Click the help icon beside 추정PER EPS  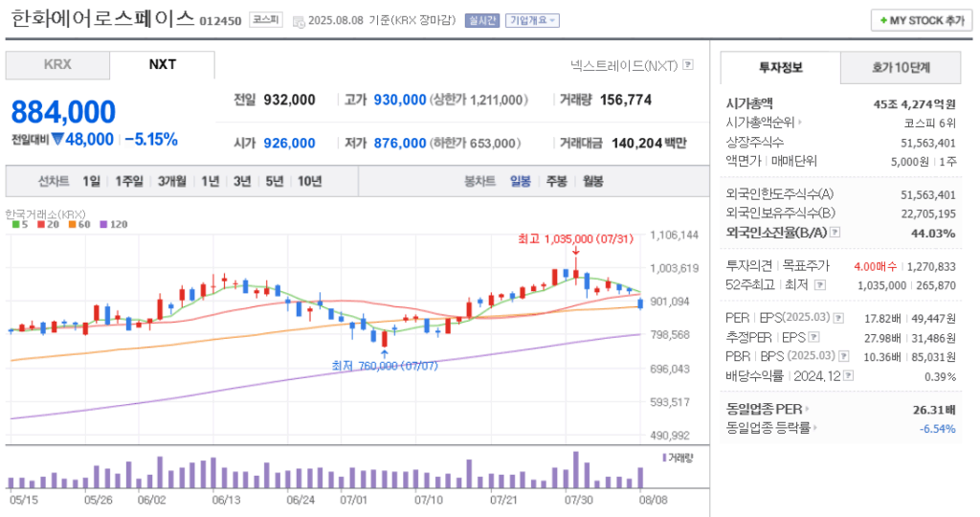813,338
